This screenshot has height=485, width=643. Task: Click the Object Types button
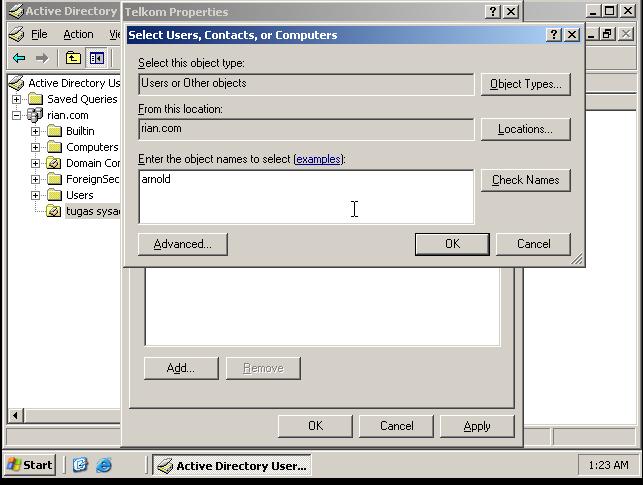tap(526, 84)
